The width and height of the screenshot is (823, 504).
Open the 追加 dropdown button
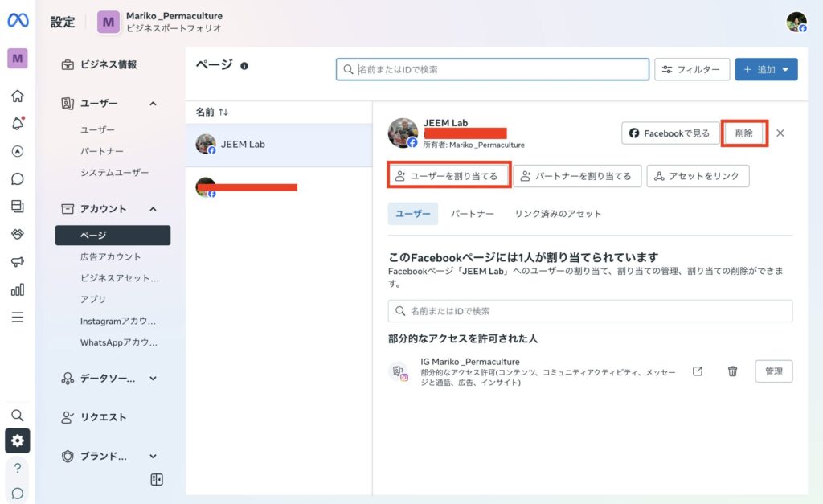point(766,70)
